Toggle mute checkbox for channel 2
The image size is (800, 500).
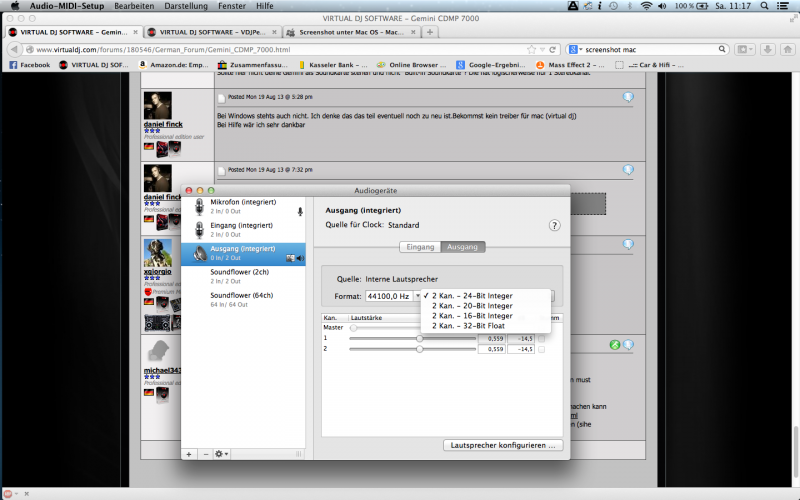(x=542, y=349)
